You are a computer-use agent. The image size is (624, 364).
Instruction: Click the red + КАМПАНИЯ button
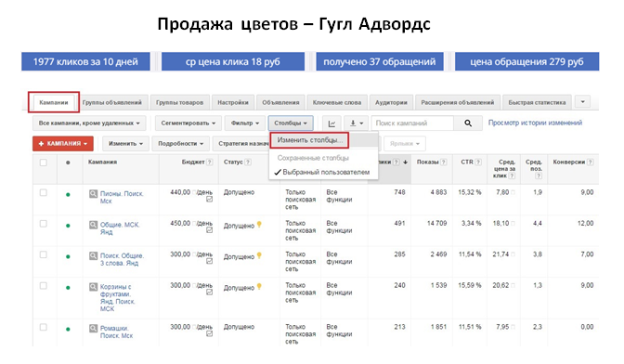[x=63, y=144]
